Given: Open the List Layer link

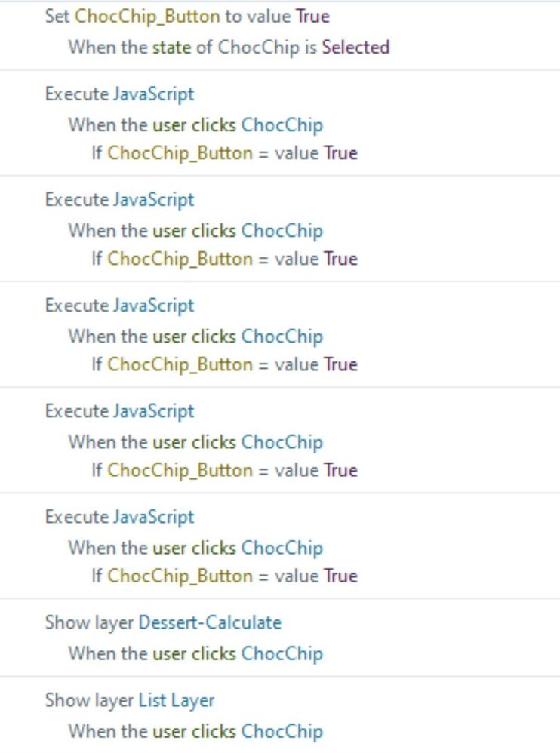Looking at the screenshot, I should (177, 701).
